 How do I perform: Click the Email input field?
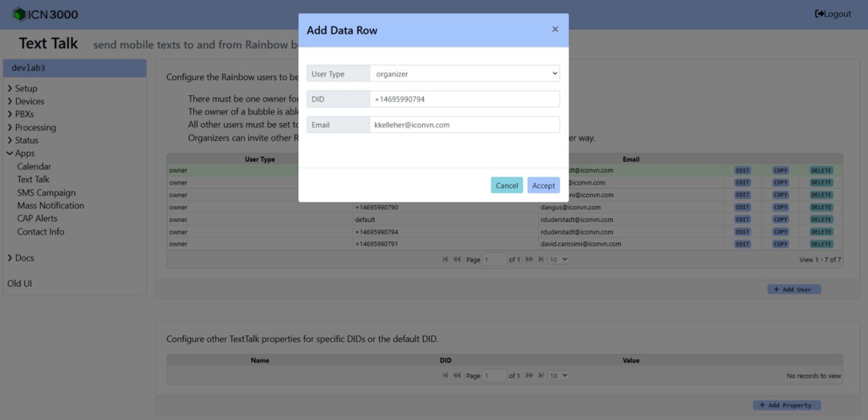tap(464, 125)
